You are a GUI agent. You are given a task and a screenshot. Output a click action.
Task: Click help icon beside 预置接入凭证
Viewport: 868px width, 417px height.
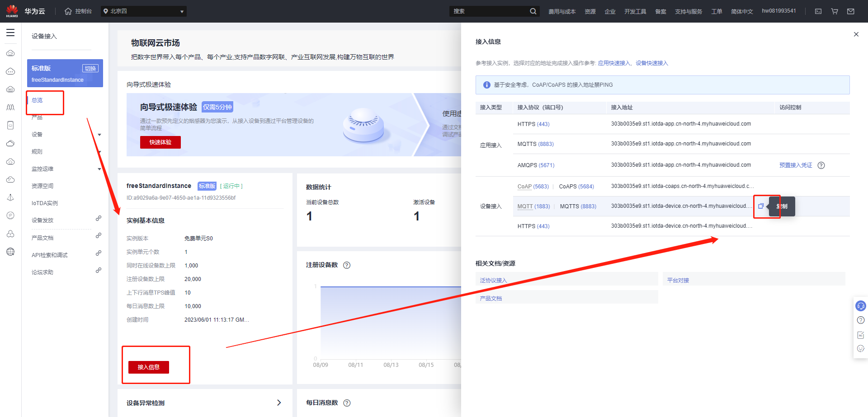point(821,165)
